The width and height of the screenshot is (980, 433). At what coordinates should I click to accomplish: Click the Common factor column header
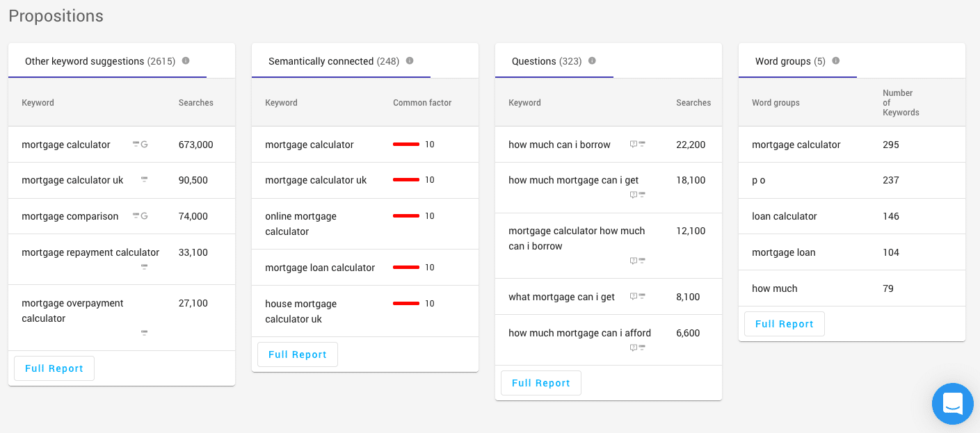(422, 103)
